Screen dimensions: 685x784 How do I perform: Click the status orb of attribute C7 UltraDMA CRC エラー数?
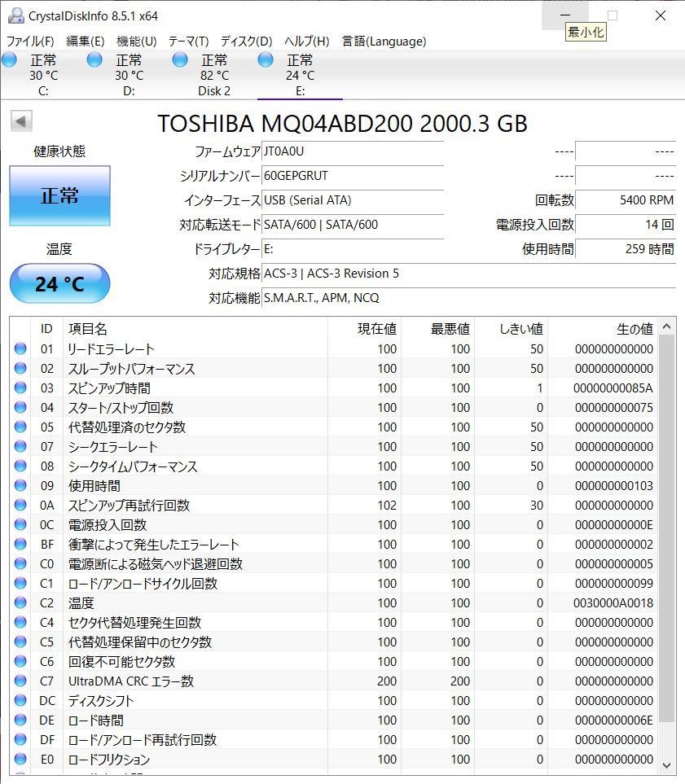(x=20, y=680)
